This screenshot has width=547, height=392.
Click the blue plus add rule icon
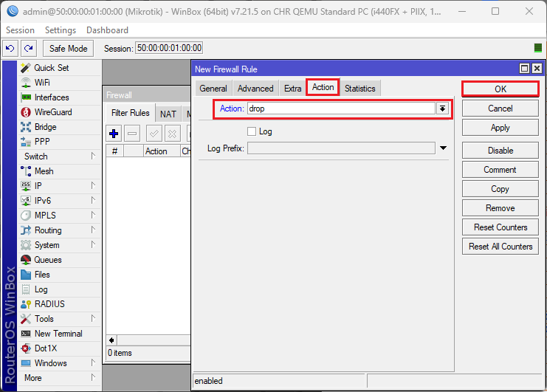point(114,134)
